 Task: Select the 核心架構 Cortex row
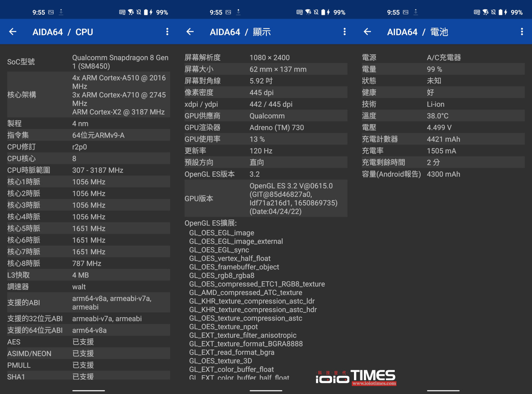pyautogui.click(x=89, y=95)
